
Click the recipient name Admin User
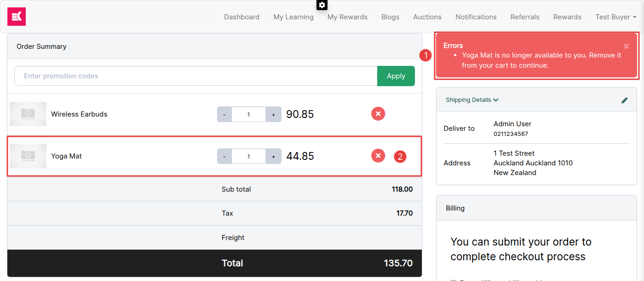pos(512,124)
